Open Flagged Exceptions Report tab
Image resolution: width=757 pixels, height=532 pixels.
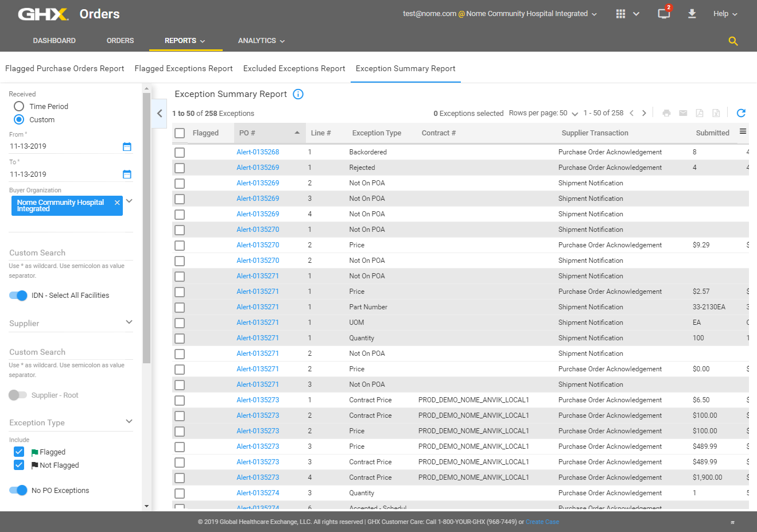point(184,68)
